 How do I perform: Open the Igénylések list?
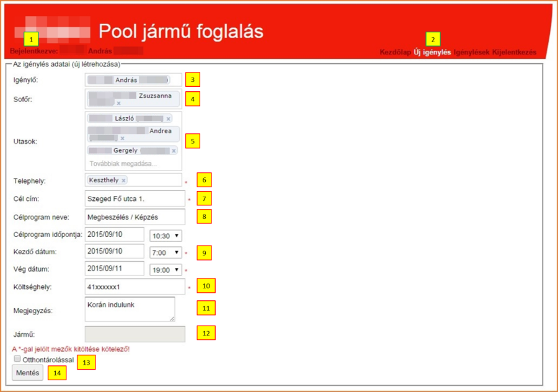[x=471, y=53]
